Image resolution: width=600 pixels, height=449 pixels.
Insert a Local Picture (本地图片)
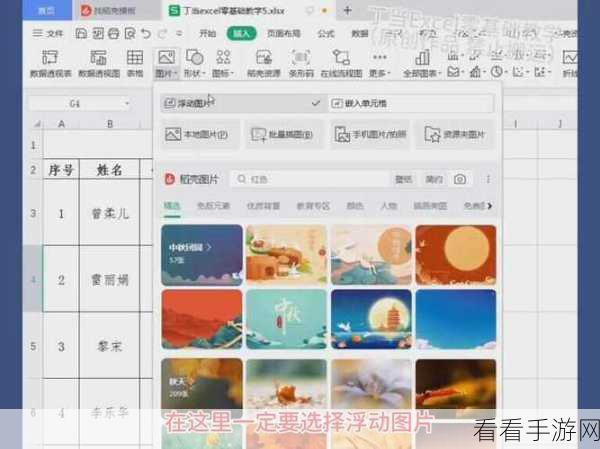tap(200, 134)
